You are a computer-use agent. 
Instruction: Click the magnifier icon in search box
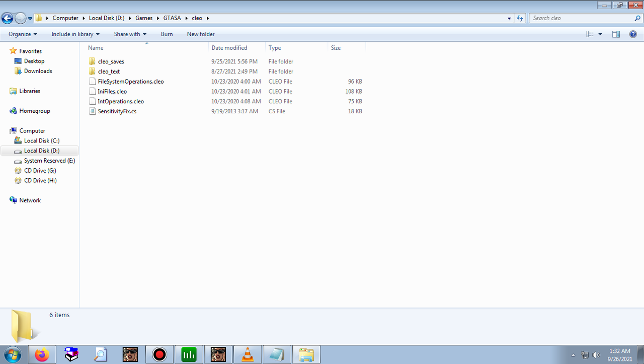pyautogui.click(x=637, y=18)
